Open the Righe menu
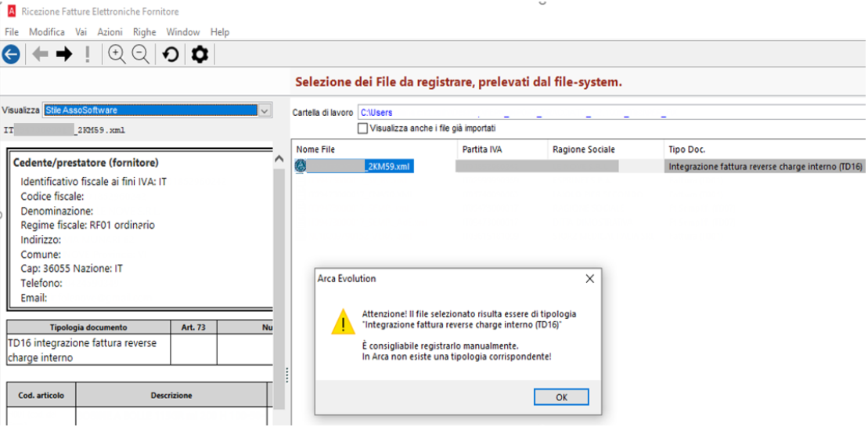The width and height of the screenshot is (868, 427). (x=145, y=32)
